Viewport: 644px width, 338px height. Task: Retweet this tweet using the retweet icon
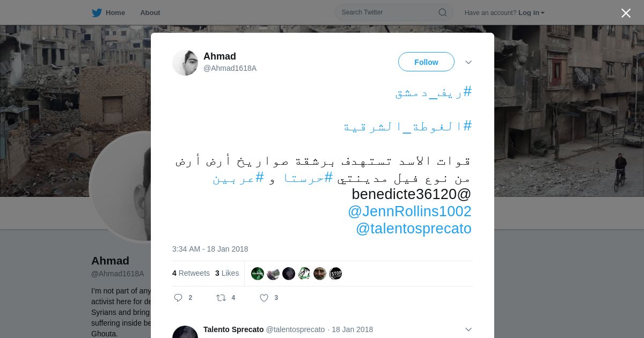pyautogui.click(x=221, y=298)
